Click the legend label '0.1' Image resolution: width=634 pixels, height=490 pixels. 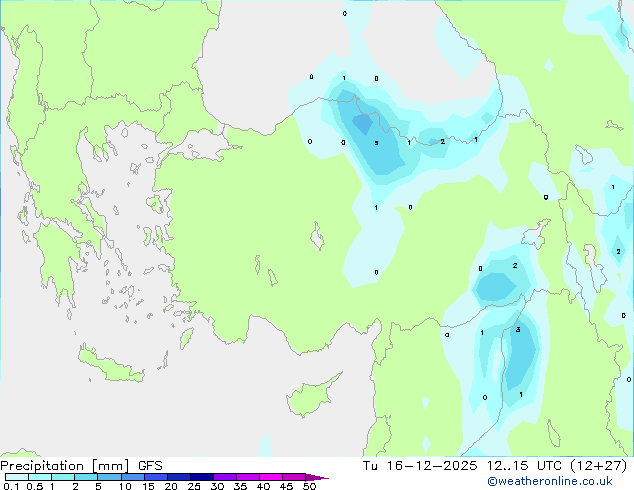[11, 486]
